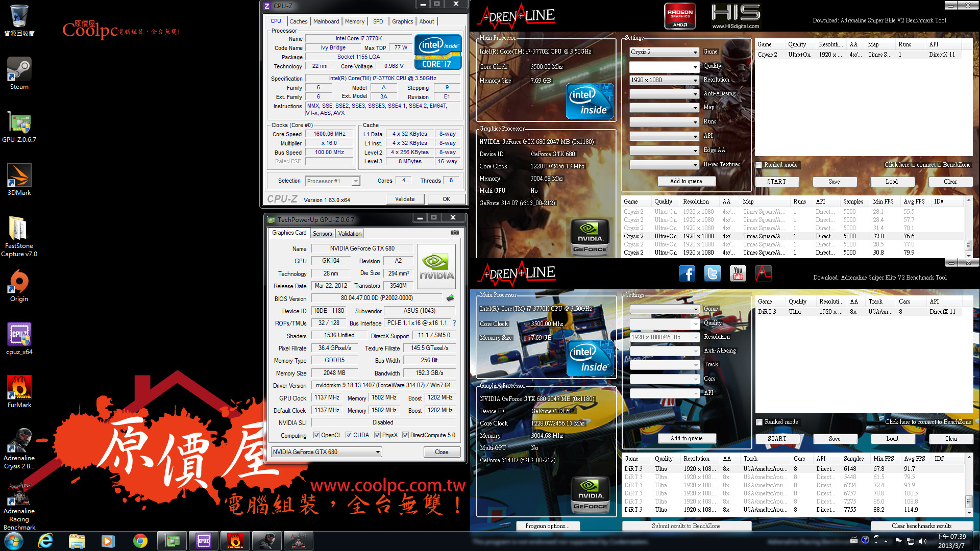Select the Crysis 2 result row with 79.9 FPS

coord(793,253)
